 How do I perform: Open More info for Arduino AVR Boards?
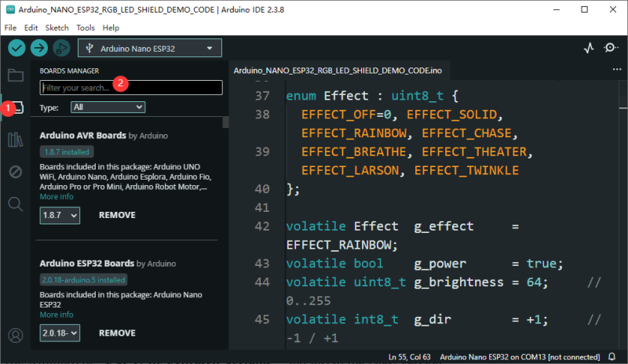[57, 197]
